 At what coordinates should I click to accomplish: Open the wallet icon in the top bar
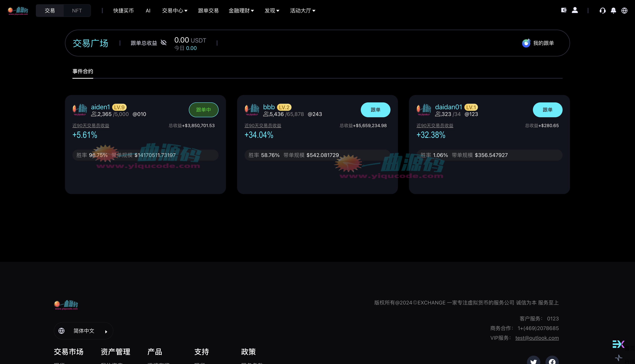pos(564,10)
